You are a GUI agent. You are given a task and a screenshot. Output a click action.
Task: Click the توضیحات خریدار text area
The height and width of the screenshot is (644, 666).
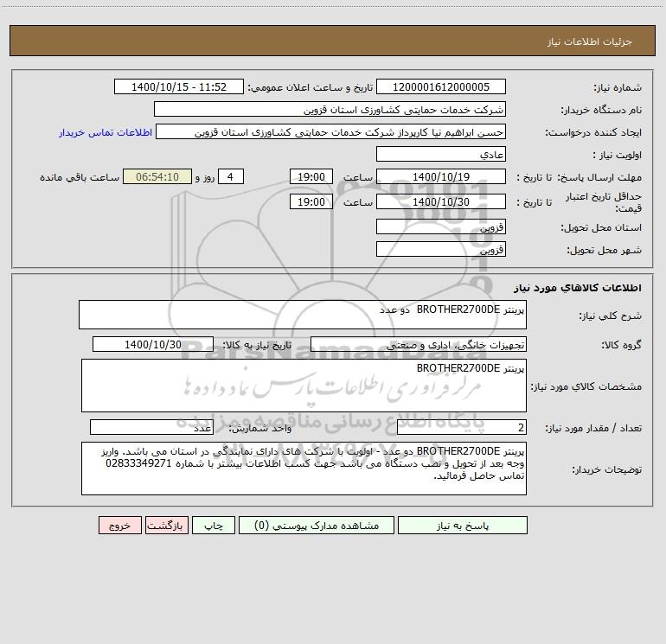(304, 469)
